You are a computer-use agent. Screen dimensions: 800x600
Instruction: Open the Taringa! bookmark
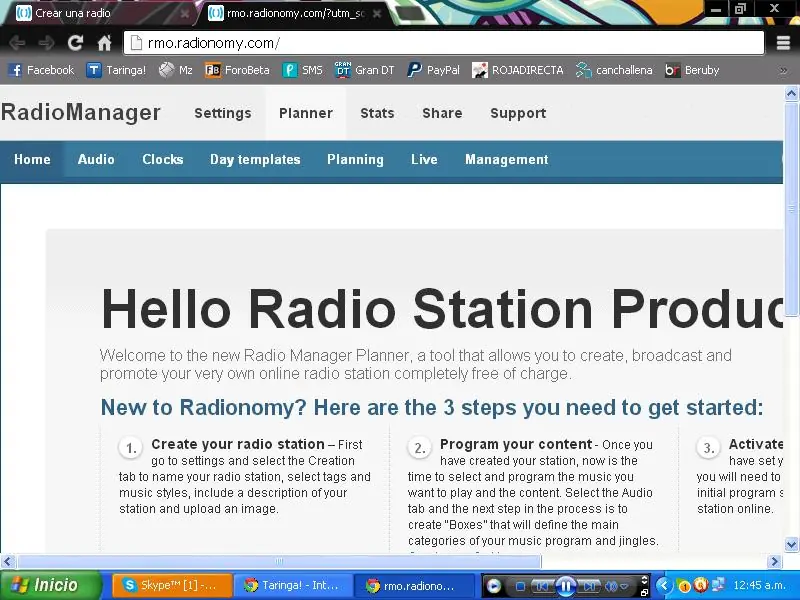point(116,70)
